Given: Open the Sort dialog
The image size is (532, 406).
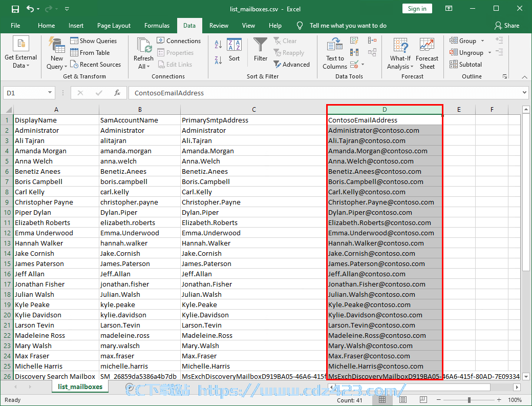Looking at the screenshot, I should tap(234, 50).
